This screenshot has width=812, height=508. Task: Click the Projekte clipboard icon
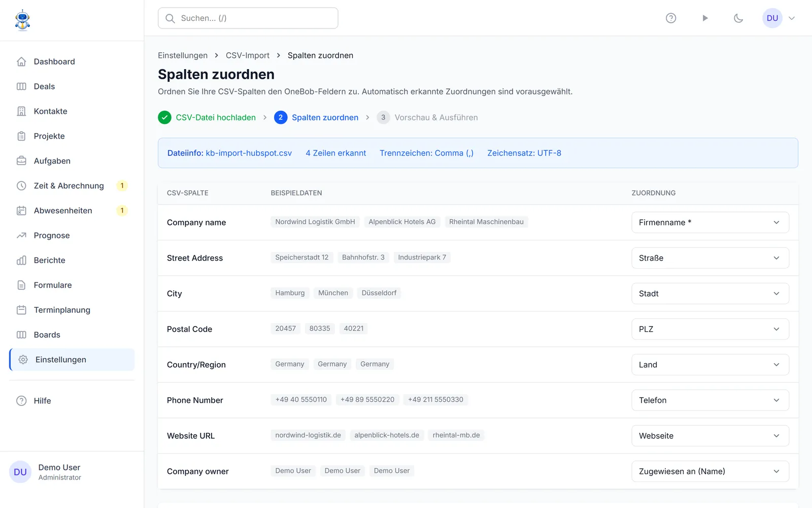tap(21, 136)
